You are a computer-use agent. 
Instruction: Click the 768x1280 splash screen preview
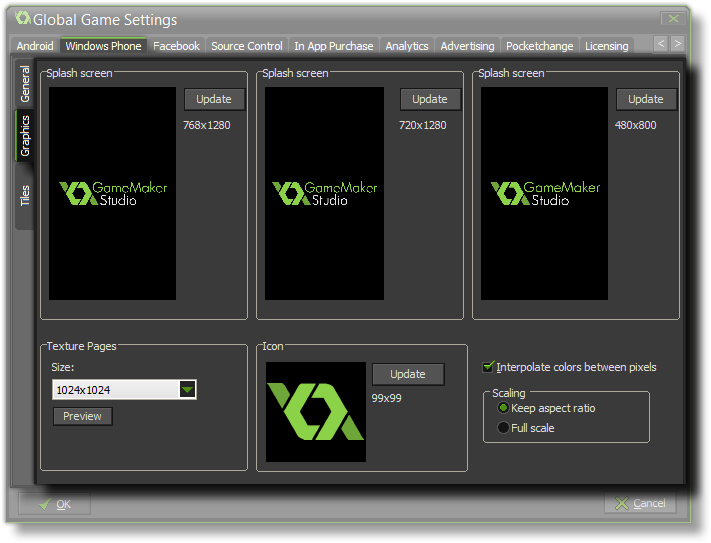[x=112, y=193]
